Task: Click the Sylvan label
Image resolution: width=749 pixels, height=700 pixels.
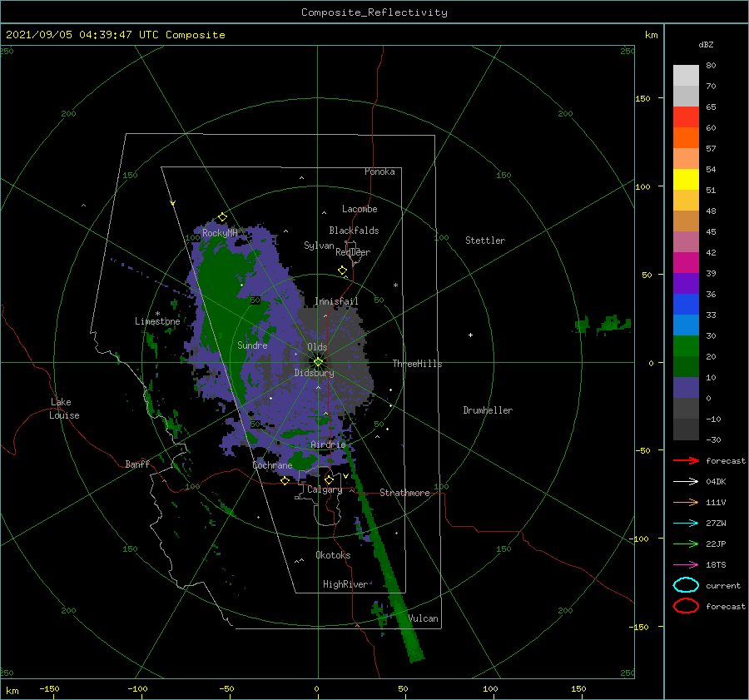Action: (319, 246)
